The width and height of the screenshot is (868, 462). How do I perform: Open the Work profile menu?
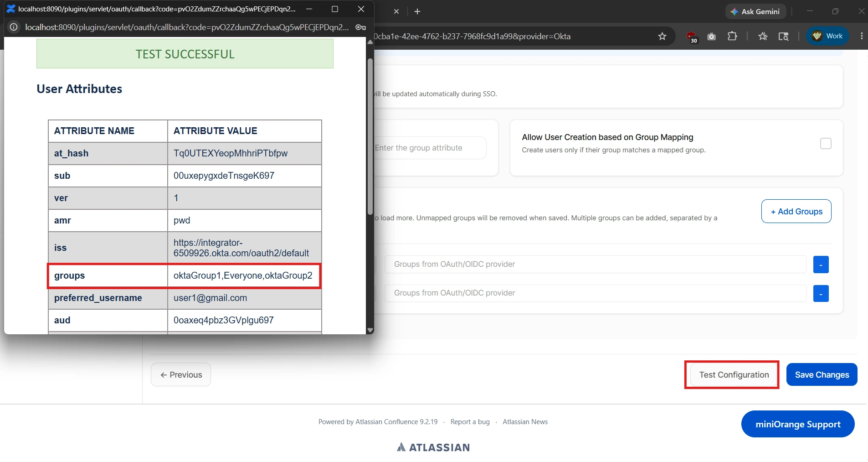[827, 36]
